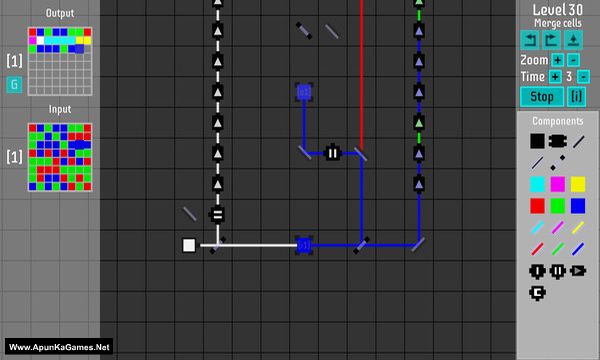Click the Merge cells subtitle

coord(558,23)
